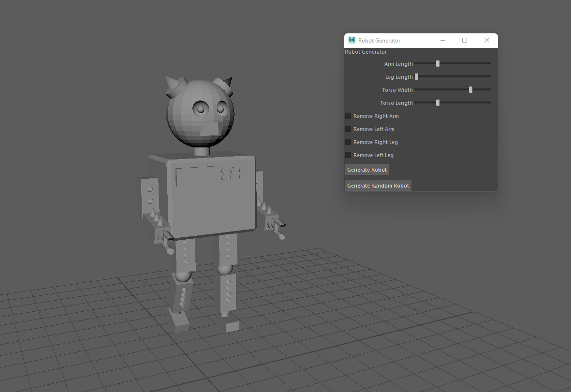Enable the Remove Right Arm checkbox
This screenshot has width=571, height=392.
(x=348, y=116)
